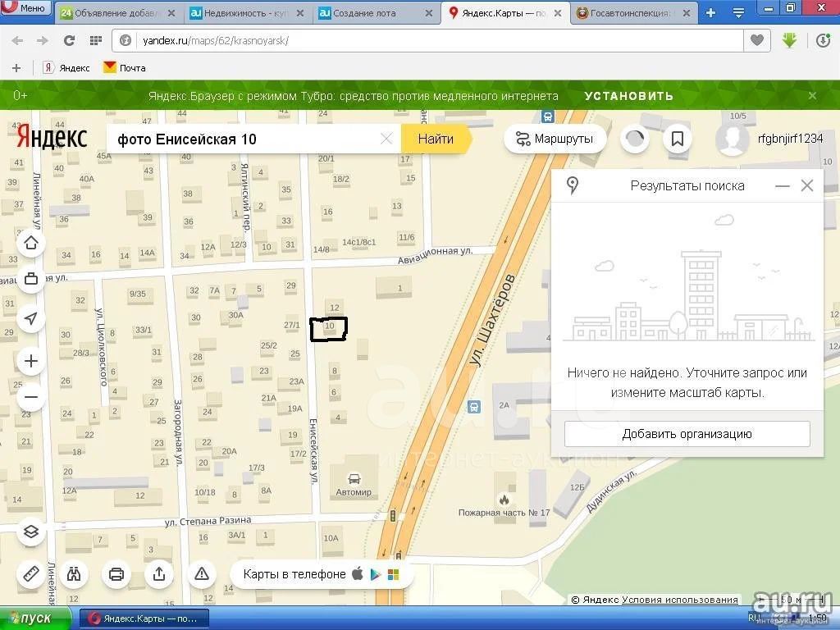Open the Яндекс logo home link
This screenshot has height=630, width=840.
52,137
